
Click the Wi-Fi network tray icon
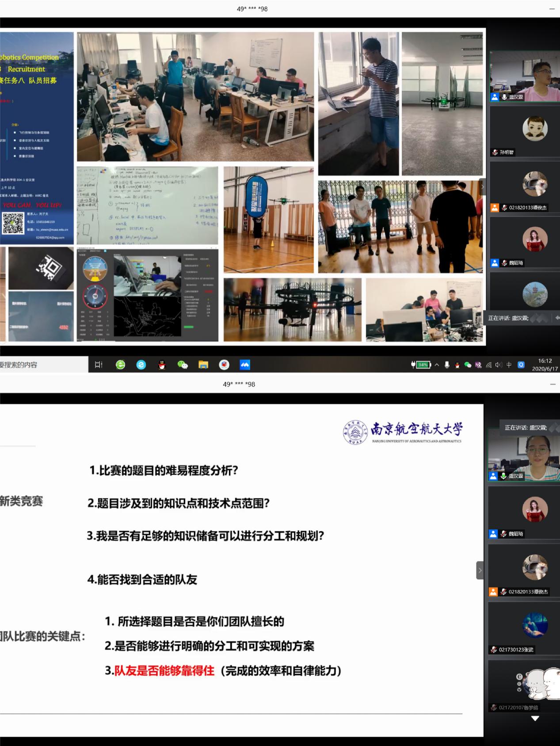tap(488, 365)
